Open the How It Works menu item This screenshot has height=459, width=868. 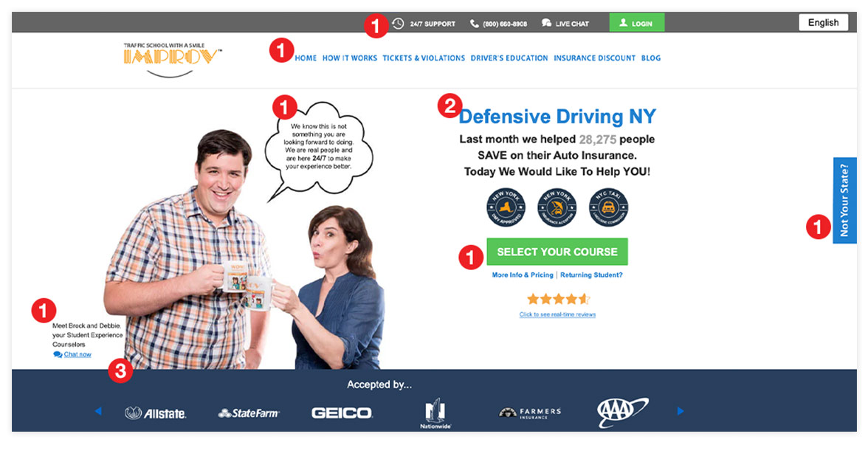click(349, 58)
